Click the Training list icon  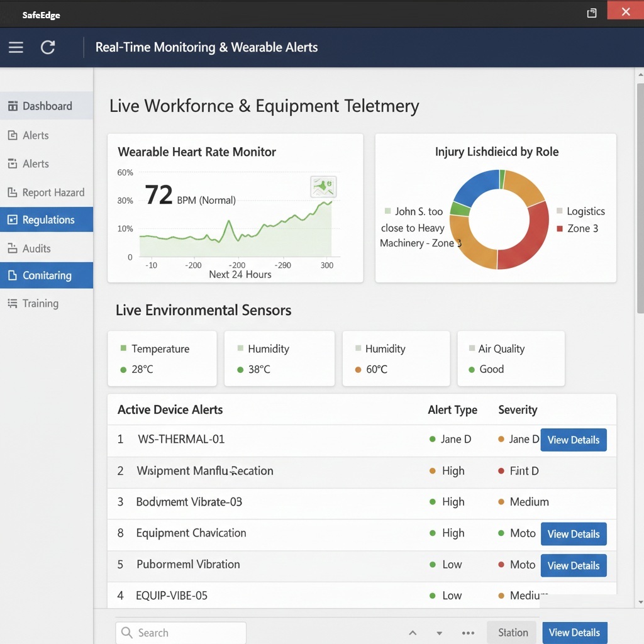pos(12,303)
